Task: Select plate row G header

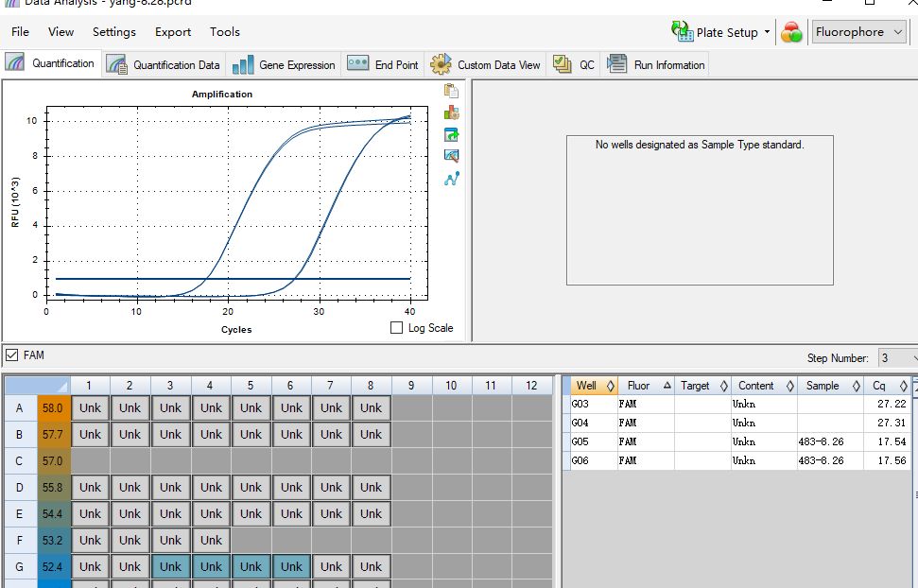Action: coord(19,567)
